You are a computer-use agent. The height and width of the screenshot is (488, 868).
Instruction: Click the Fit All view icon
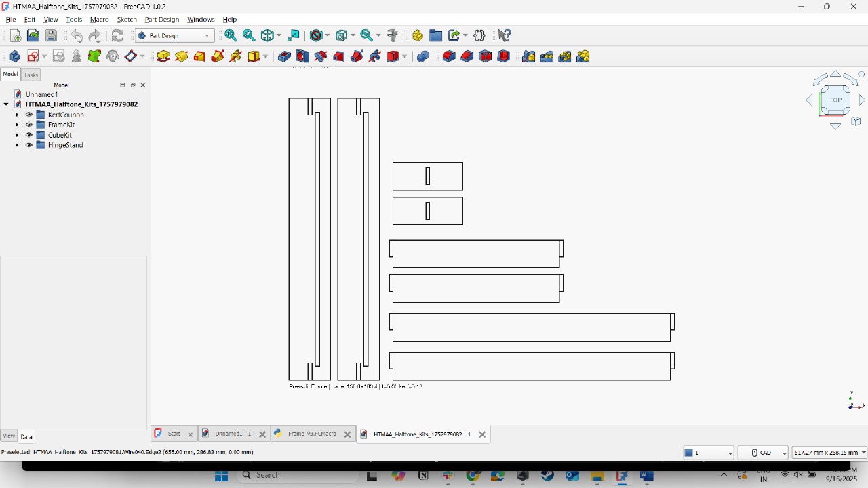[231, 35]
